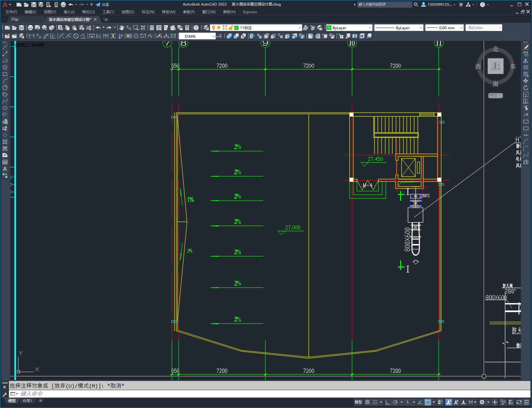This screenshot has width=532, height=408.
Task: Select the Move tool in modify toolbar
Action: pyautogui.click(x=526, y=81)
